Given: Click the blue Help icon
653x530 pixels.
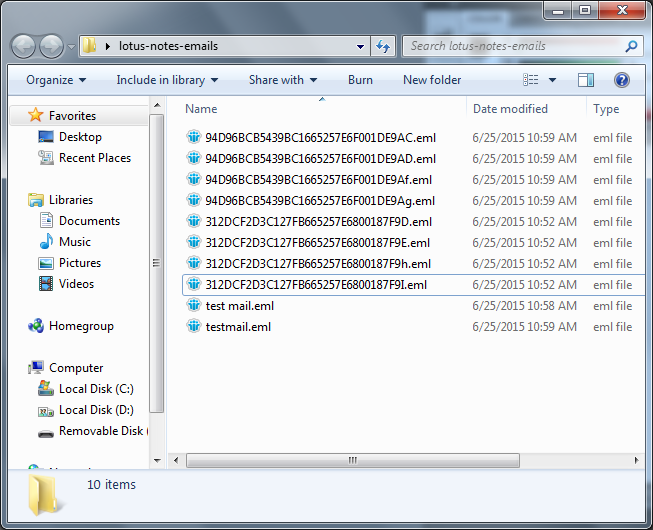Looking at the screenshot, I should (622, 80).
